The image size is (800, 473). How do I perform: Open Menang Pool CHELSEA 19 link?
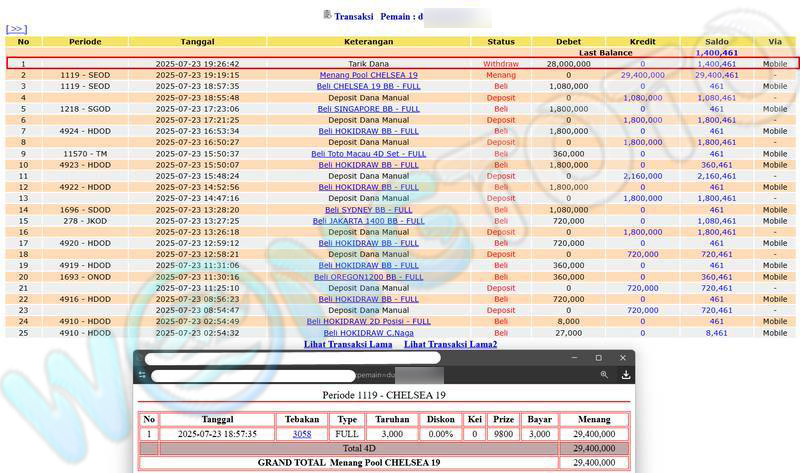pos(368,75)
